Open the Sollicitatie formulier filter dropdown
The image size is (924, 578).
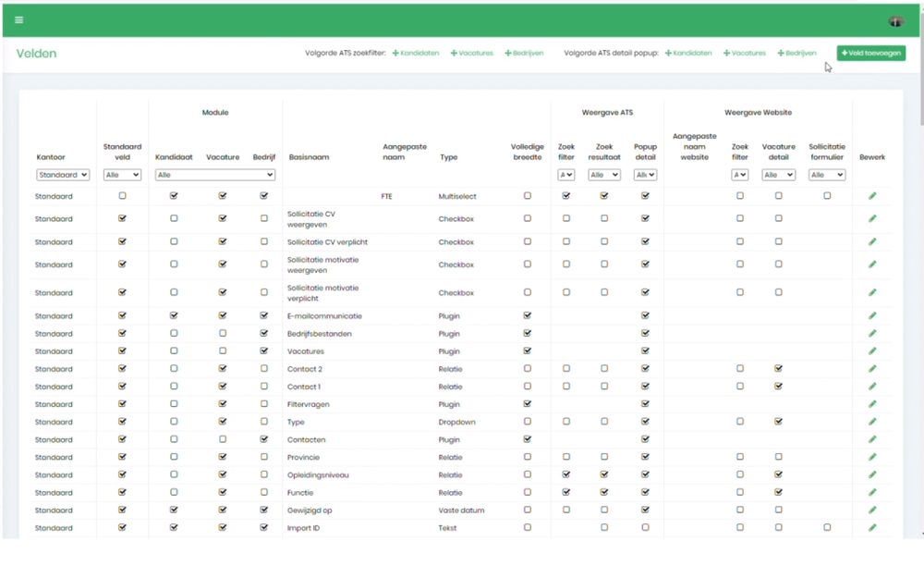(x=826, y=175)
